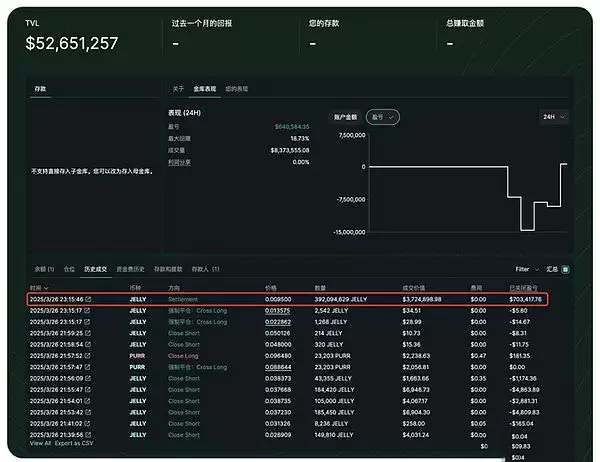The image size is (600, 462).
Task: Switch to the 您的表现 tab
Action: pos(236,89)
